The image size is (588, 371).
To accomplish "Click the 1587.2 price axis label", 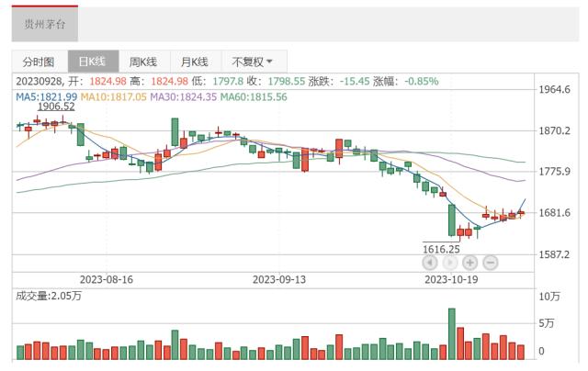I will (x=554, y=254).
